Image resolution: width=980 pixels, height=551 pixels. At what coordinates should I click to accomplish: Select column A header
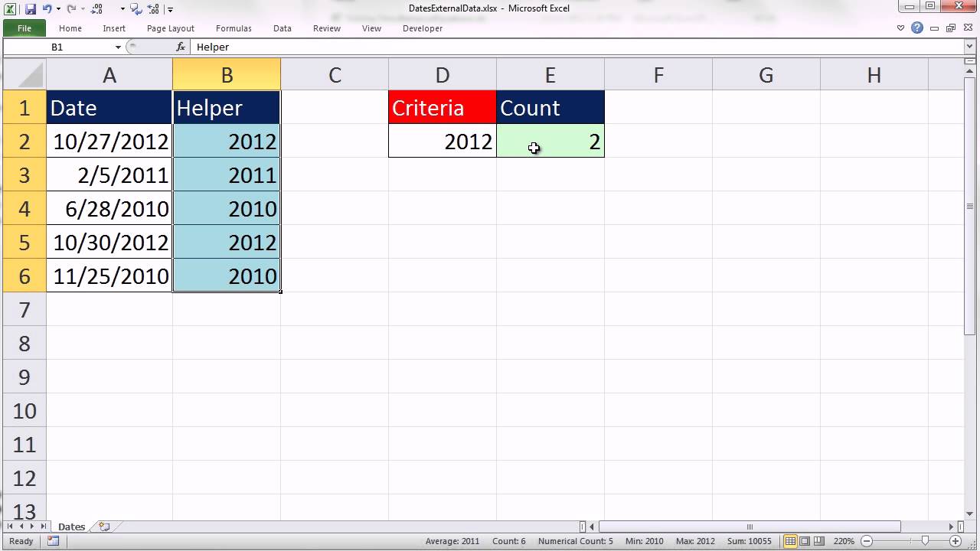pos(109,74)
